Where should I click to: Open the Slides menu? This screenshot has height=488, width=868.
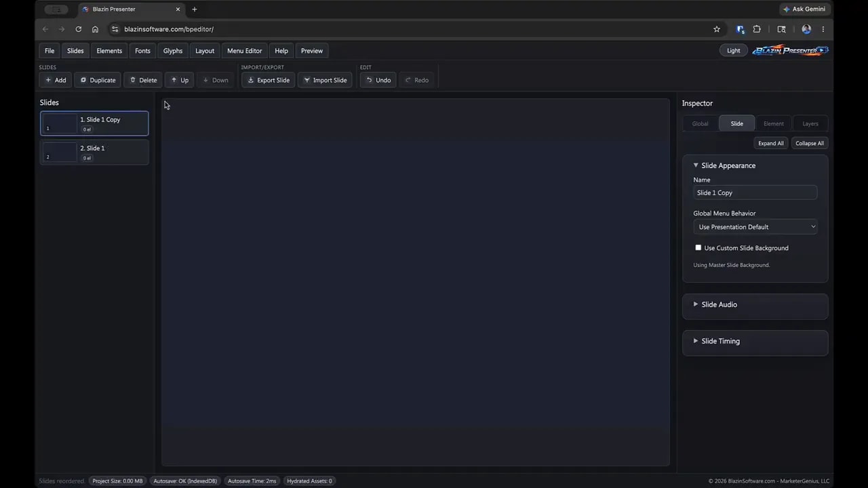click(x=75, y=51)
